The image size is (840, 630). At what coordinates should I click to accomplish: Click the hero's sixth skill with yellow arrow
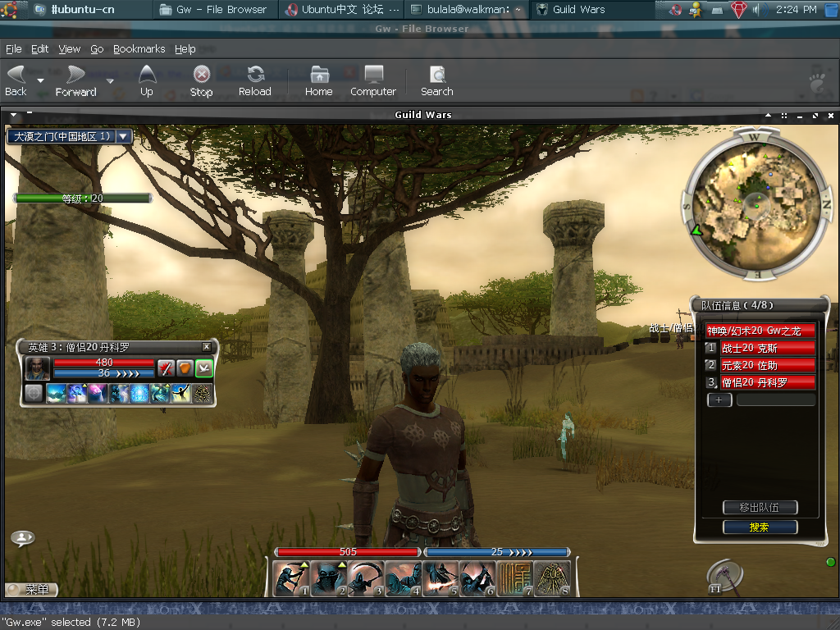(x=160, y=393)
